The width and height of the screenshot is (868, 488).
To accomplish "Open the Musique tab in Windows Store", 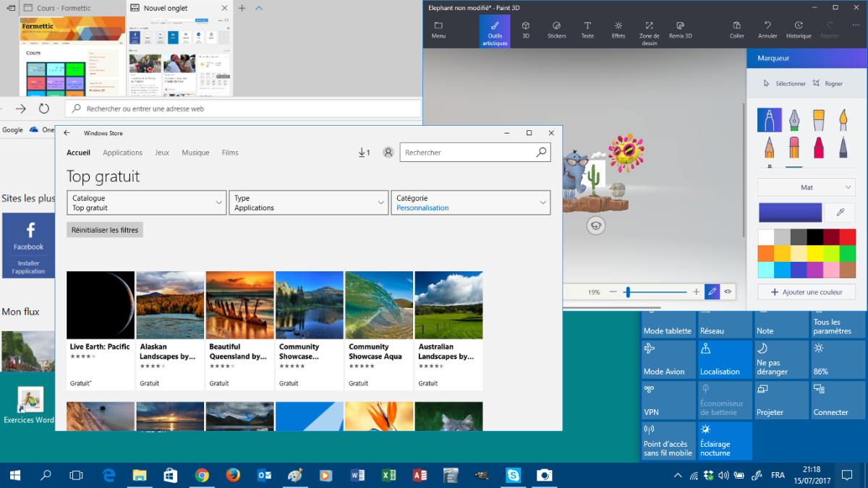I will [x=195, y=153].
